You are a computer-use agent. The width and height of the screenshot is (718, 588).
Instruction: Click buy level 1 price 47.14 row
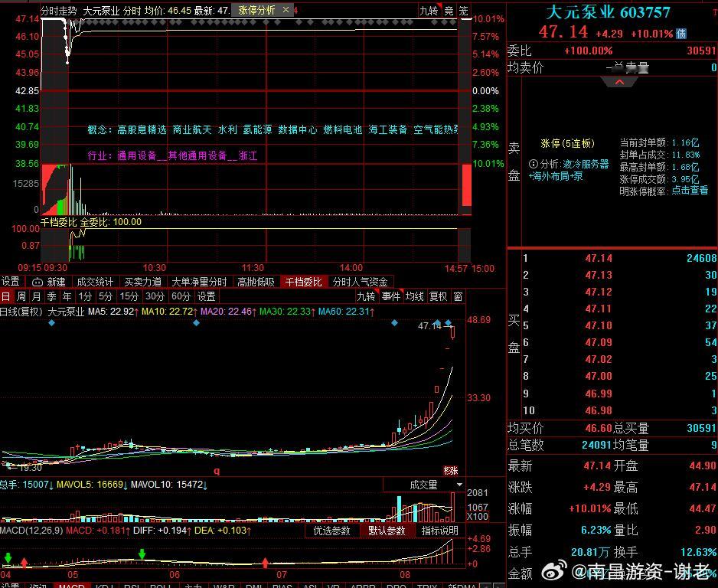619,258
